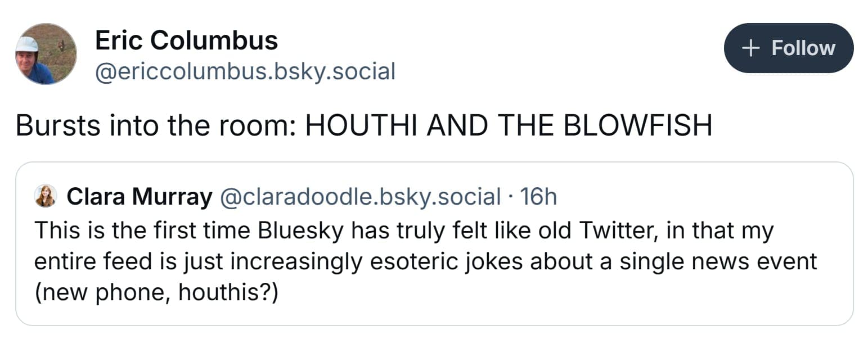Click Eric Columbus's profile avatar
The image size is (868, 343).
46,54
